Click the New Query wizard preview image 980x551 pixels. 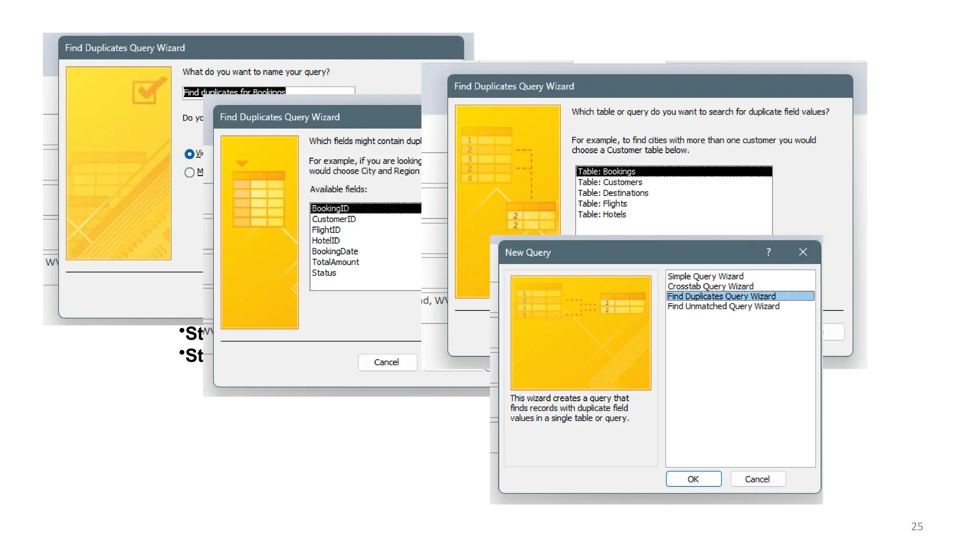pyautogui.click(x=580, y=332)
